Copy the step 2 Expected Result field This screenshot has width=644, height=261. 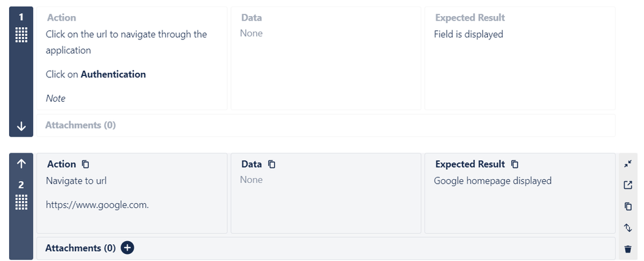(514, 164)
